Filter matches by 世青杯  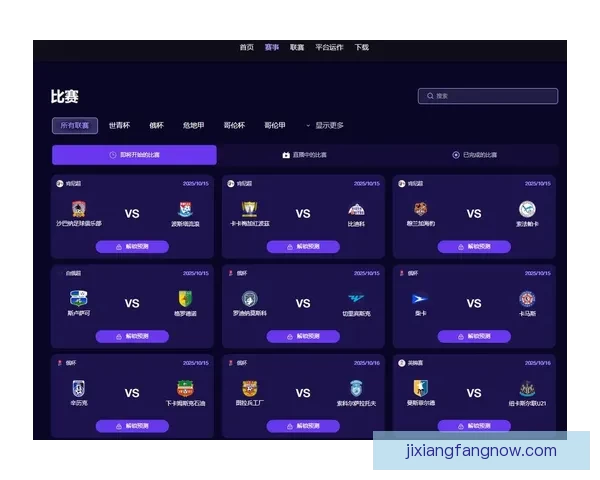(119, 126)
